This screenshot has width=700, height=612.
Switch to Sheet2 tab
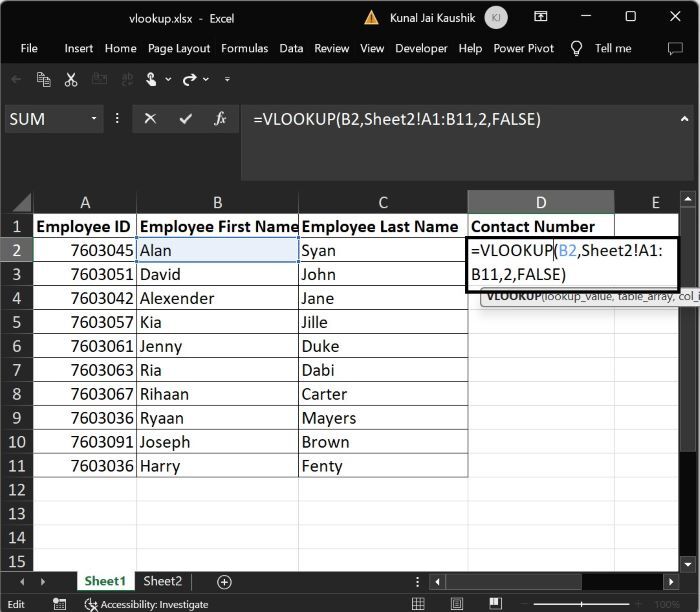162,581
